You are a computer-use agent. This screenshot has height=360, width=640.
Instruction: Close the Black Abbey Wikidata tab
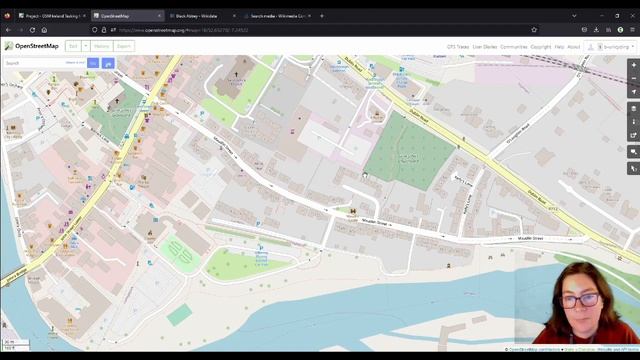pos(234,16)
